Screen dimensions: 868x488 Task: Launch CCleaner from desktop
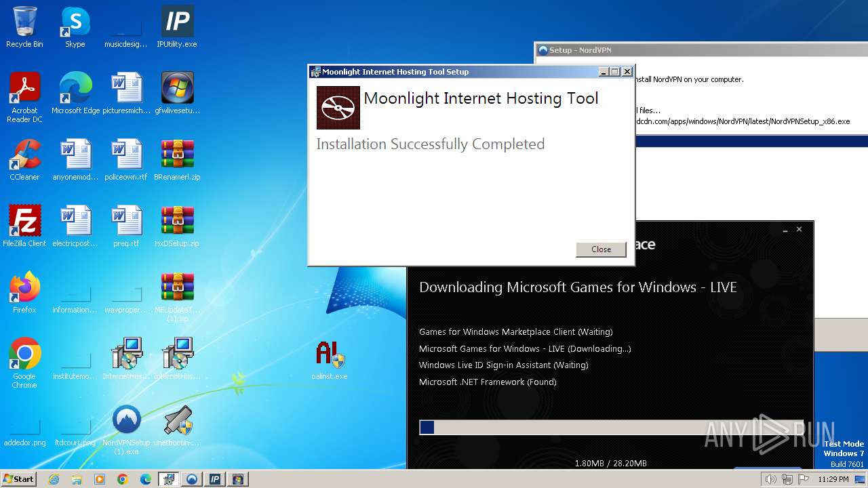24,160
